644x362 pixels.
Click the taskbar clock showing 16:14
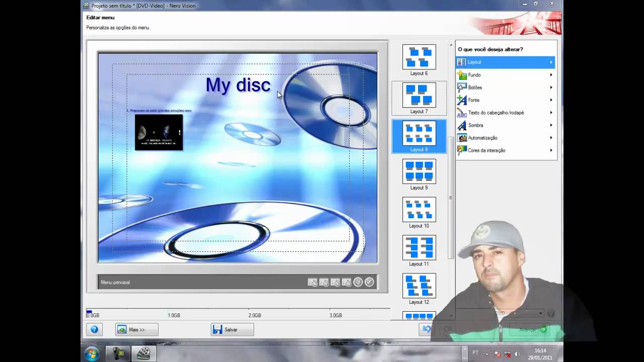pyautogui.click(x=540, y=354)
